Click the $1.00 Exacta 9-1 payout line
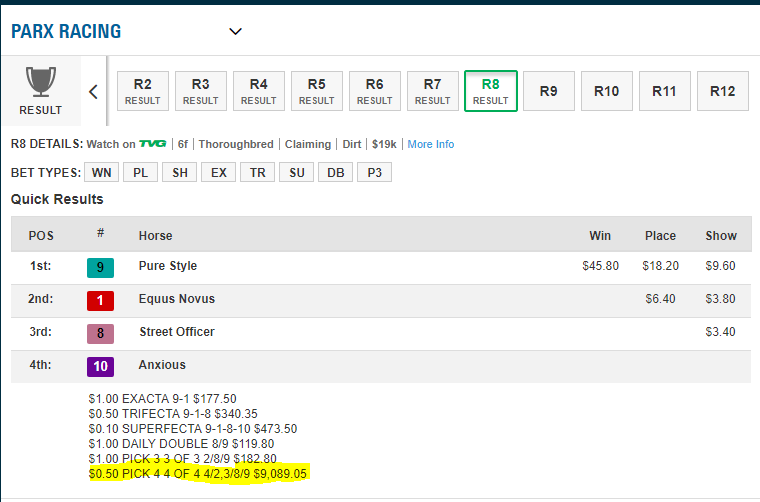The image size is (760, 502). coord(162,399)
